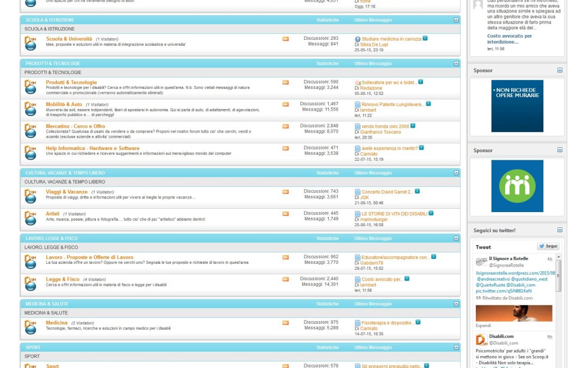Open RSS feed icon for Lavoro - Proposte

coord(285,257)
